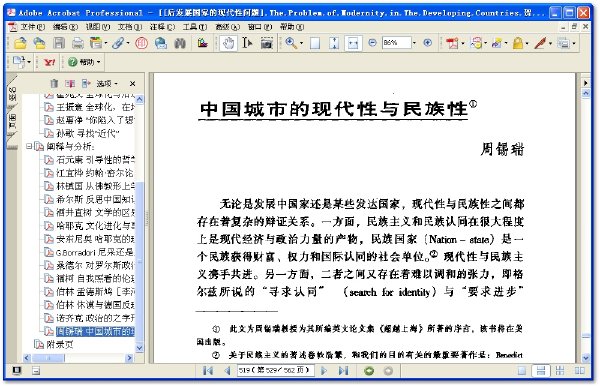600x387 pixels.
Task: Select the Zoom In magnifier tool
Action: coord(291,43)
